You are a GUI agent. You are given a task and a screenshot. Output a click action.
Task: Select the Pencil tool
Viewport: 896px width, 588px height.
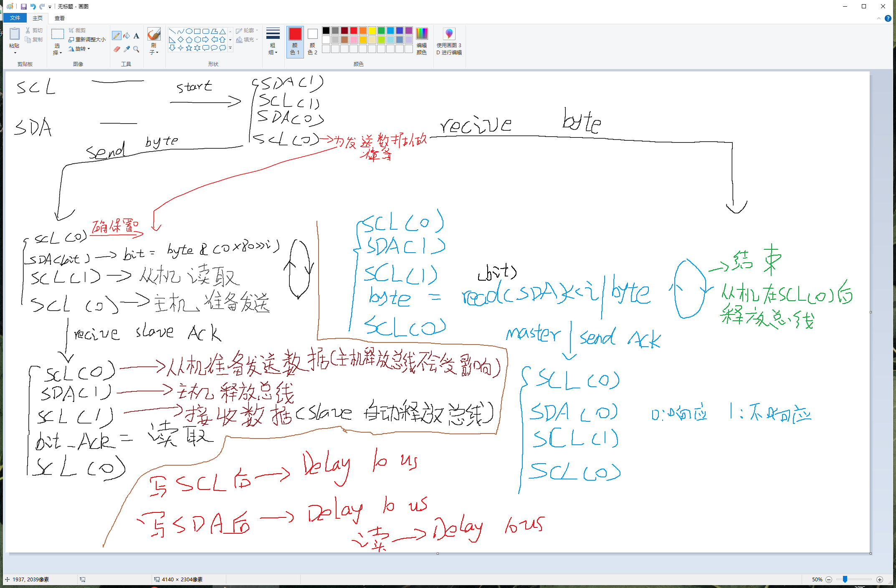116,36
